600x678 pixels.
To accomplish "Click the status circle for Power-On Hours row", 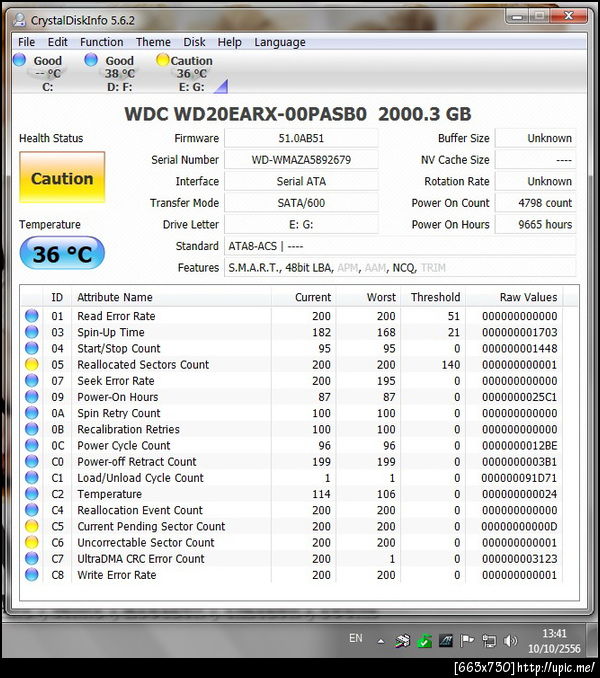I will [x=32, y=397].
